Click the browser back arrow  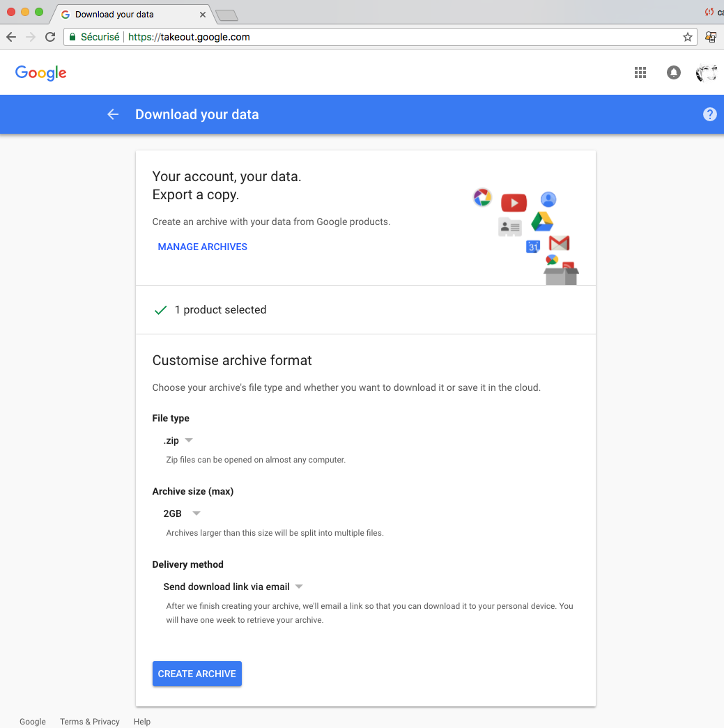pos(11,37)
